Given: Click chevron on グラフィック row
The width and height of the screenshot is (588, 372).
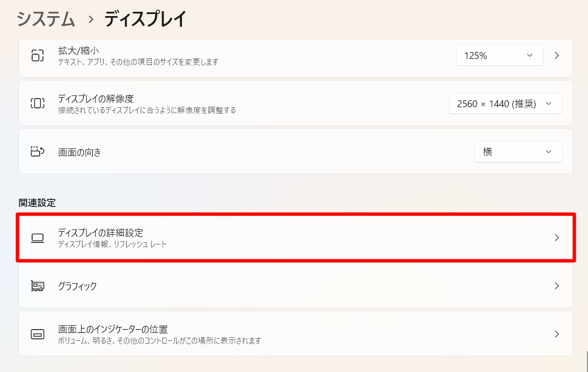Looking at the screenshot, I should (557, 286).
